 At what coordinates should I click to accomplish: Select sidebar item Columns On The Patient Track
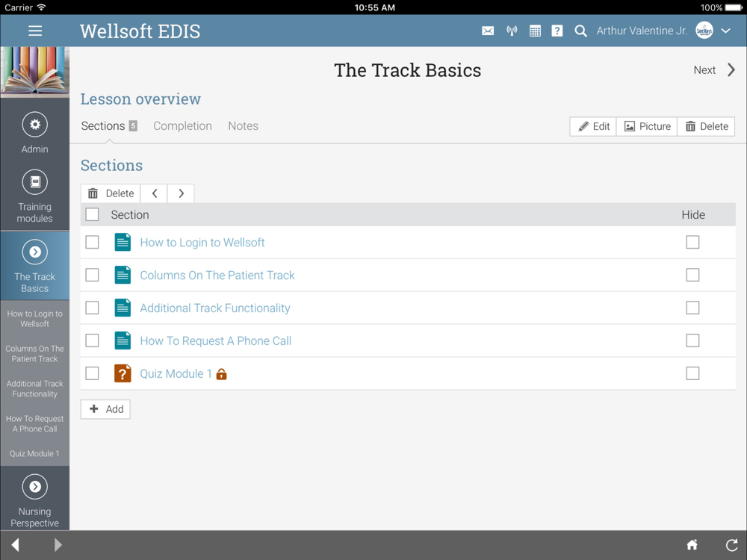tap(35, 354)
